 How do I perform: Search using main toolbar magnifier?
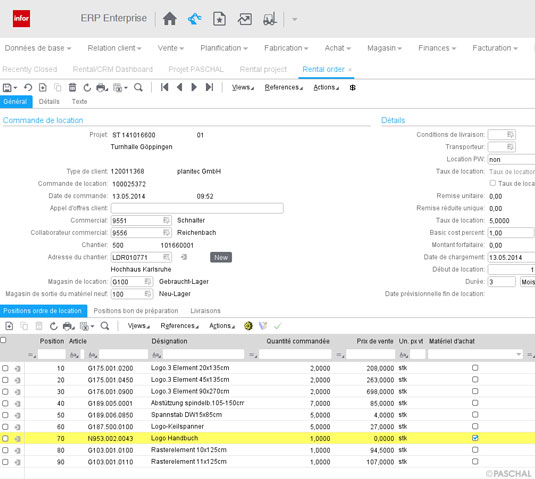(138, 88)
